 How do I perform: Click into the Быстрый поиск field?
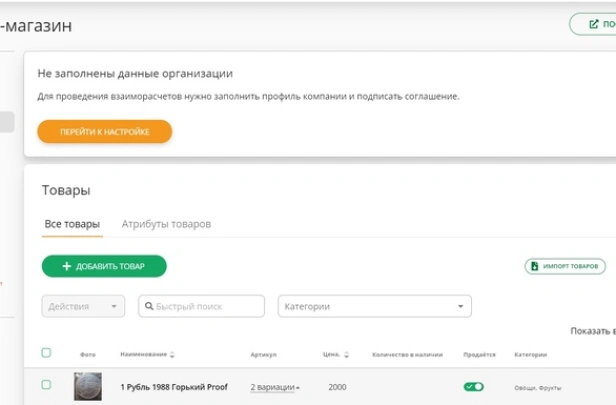click(x=201, y=306)
